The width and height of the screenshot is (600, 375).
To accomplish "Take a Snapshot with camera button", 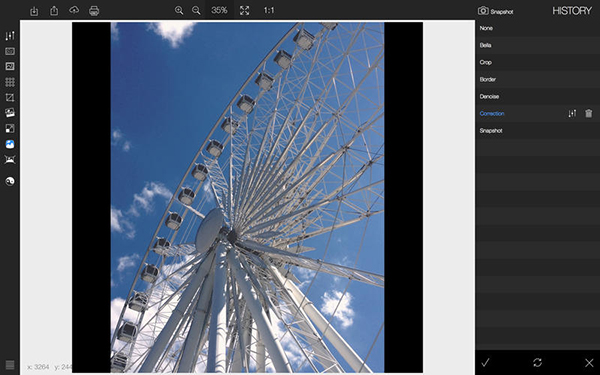I will (496, 11).
